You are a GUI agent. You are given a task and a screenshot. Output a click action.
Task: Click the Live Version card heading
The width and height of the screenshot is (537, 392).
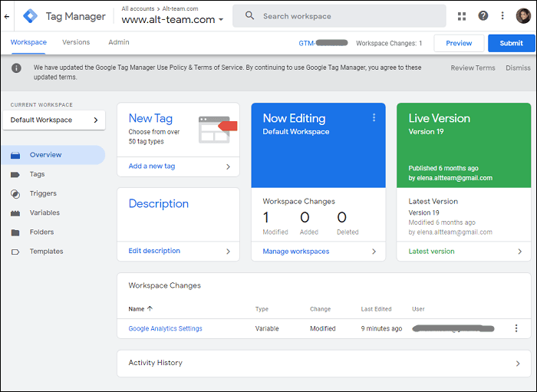[x=440, y=118]
